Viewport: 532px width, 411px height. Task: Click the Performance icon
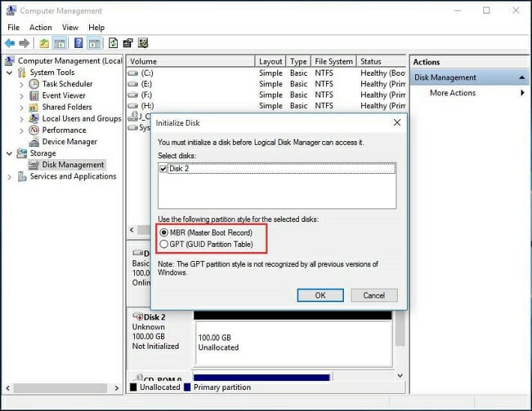[34, 130]
